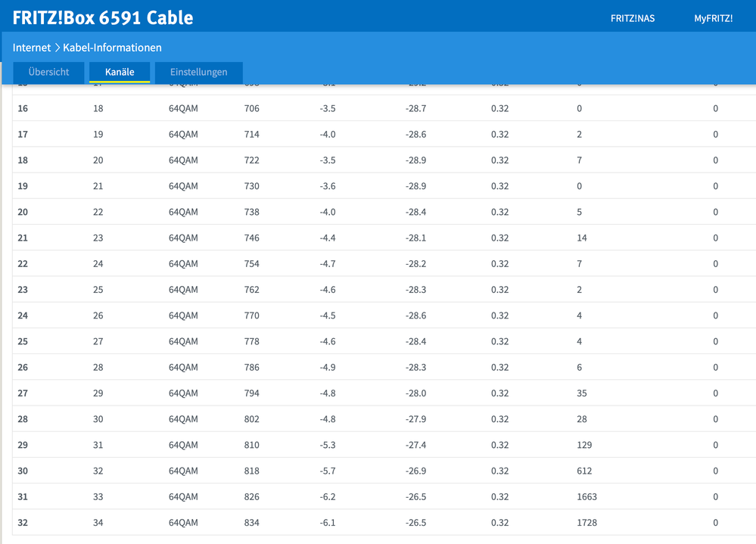Open the Übersicht tab
This screenshot has height=544, width=756.
[x=48, y=73]
